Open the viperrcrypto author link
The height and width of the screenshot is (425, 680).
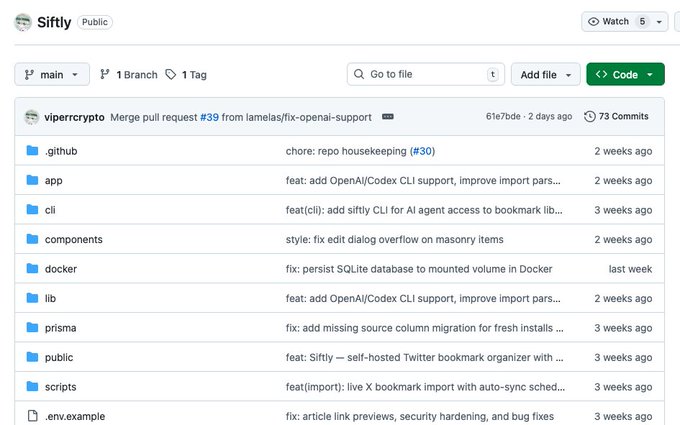coord(74,117)
